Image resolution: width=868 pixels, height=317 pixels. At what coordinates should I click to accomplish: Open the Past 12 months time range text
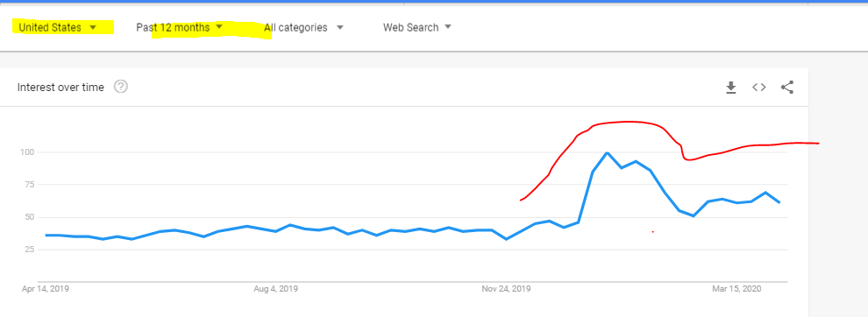pyautogui.click(x=173, y=27)
